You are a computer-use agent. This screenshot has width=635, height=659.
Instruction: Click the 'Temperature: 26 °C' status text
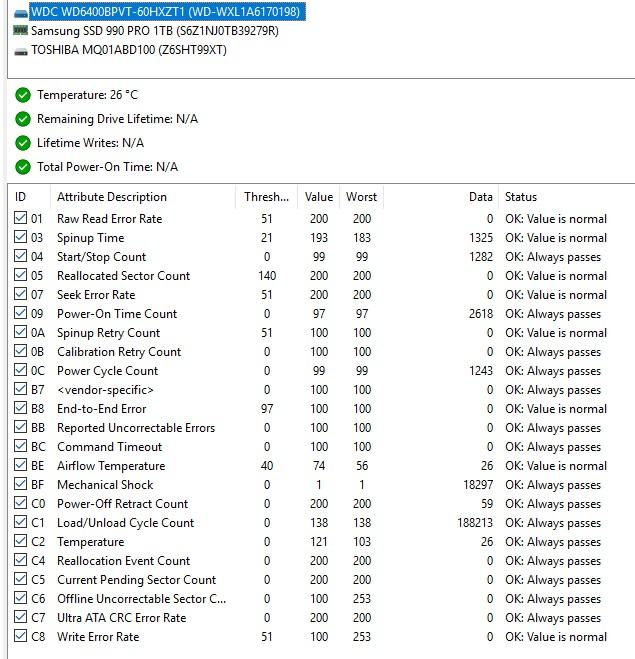pyautogui.click(x=87, y=95)
